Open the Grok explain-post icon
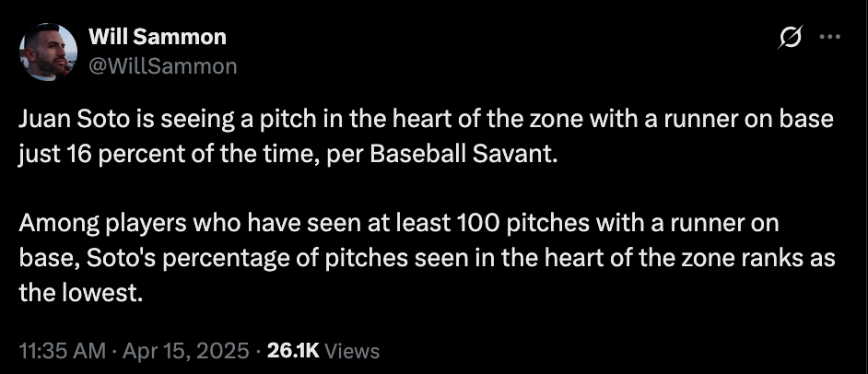The image size is (868, 374). pyautogui.click(x=790, y=38)
